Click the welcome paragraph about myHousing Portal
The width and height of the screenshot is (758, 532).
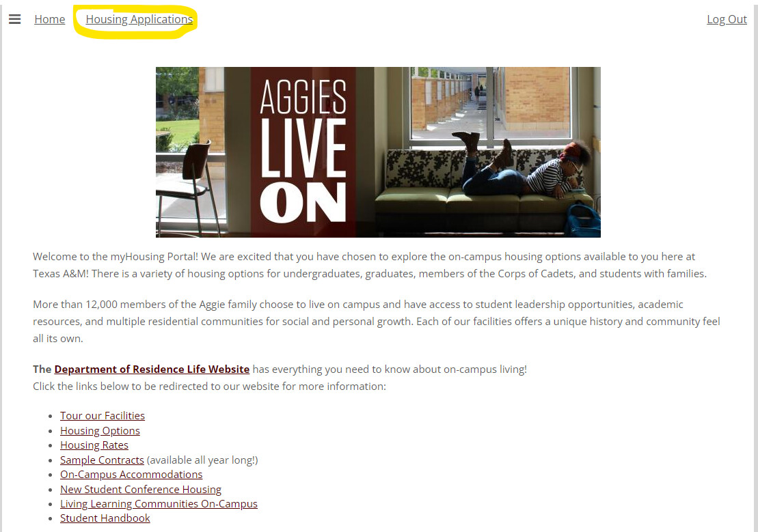(370, 265)
